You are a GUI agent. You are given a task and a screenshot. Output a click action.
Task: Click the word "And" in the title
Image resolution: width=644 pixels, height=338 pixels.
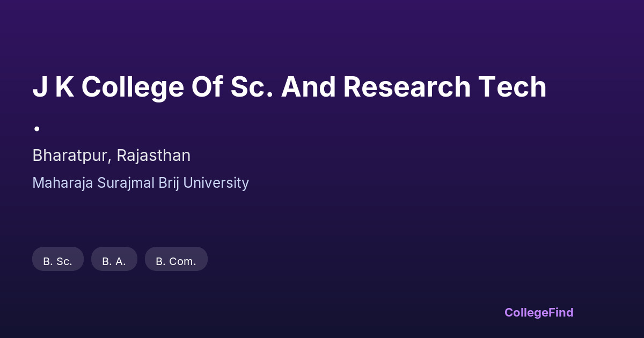click(308, 87)
